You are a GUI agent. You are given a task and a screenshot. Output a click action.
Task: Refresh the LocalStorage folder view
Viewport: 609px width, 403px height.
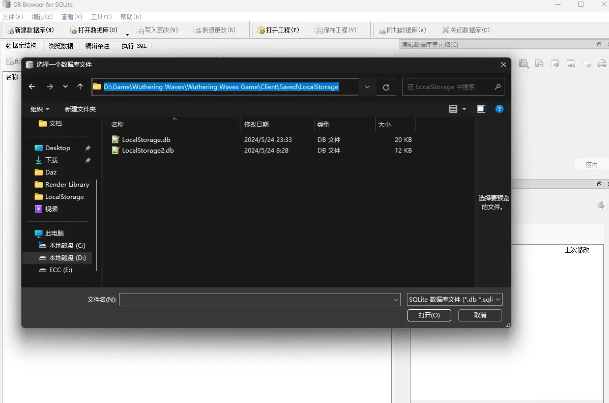[x=386, y=87]
